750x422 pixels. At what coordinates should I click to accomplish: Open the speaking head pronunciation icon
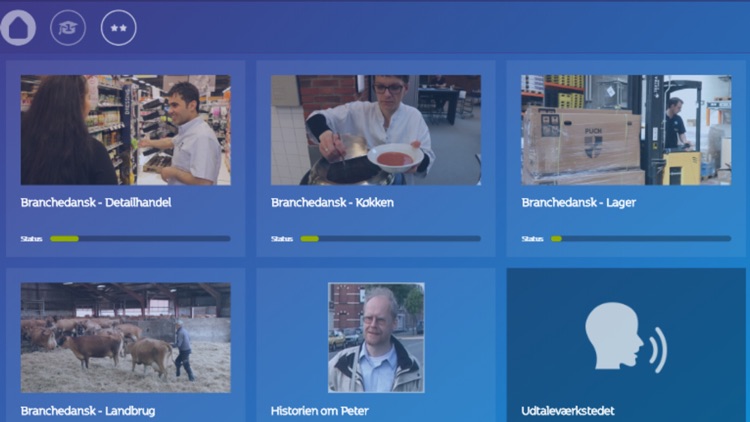pos(626,337)
